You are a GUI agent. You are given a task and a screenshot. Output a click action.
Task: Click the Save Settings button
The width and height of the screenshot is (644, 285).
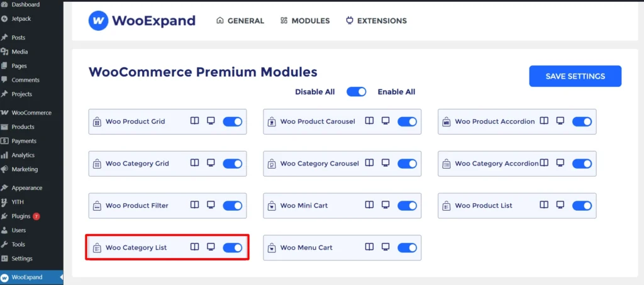pyautogui.click(x=575, y=76)
